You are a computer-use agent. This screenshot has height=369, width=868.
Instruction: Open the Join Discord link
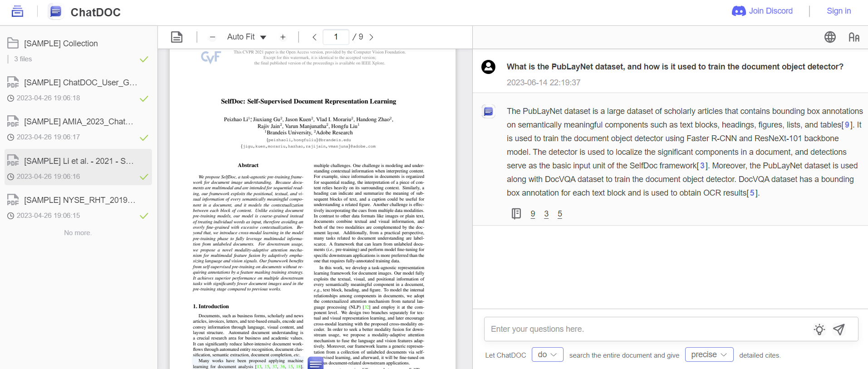point(770,11)
